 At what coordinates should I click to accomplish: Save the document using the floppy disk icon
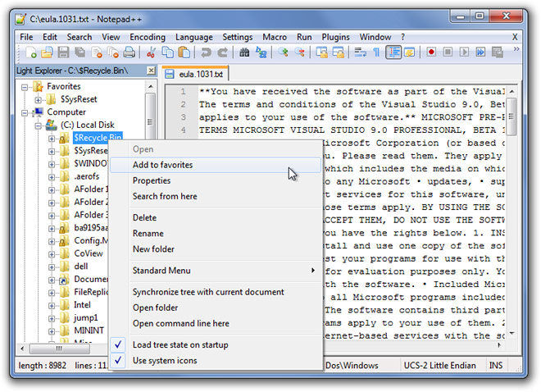(63, 52)
